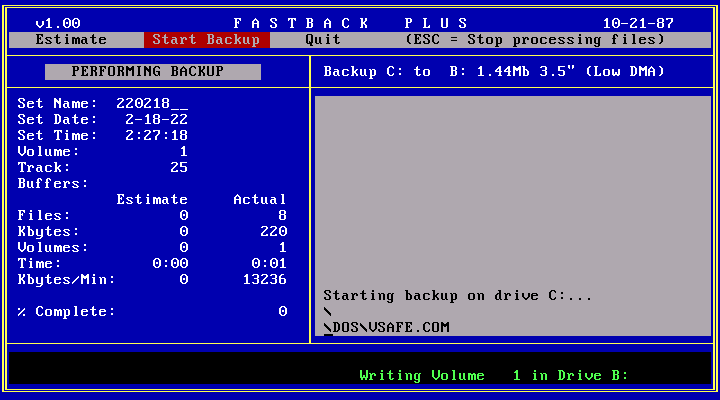Viewport: 720px width, 400px height.
Task: Click the FASTBACK PLUS title
Action: point(350,23)
